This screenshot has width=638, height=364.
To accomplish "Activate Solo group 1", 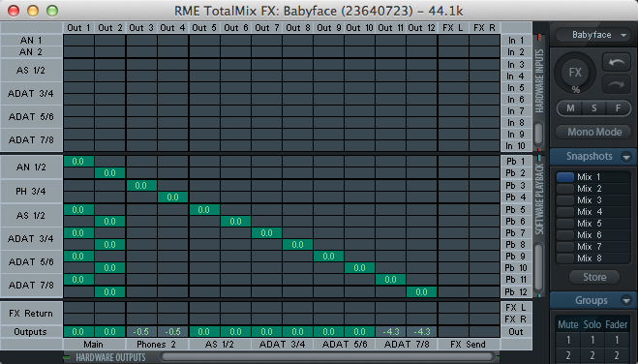I will click(592, 340).
